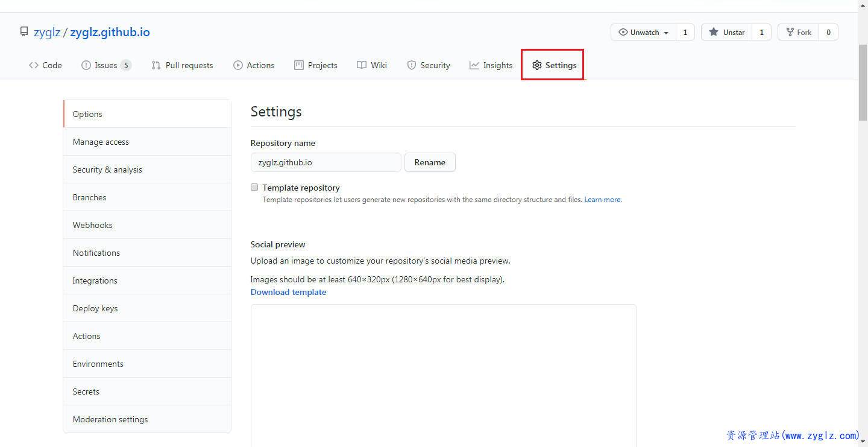Click the Projects board icon

(x=299, y=65)
